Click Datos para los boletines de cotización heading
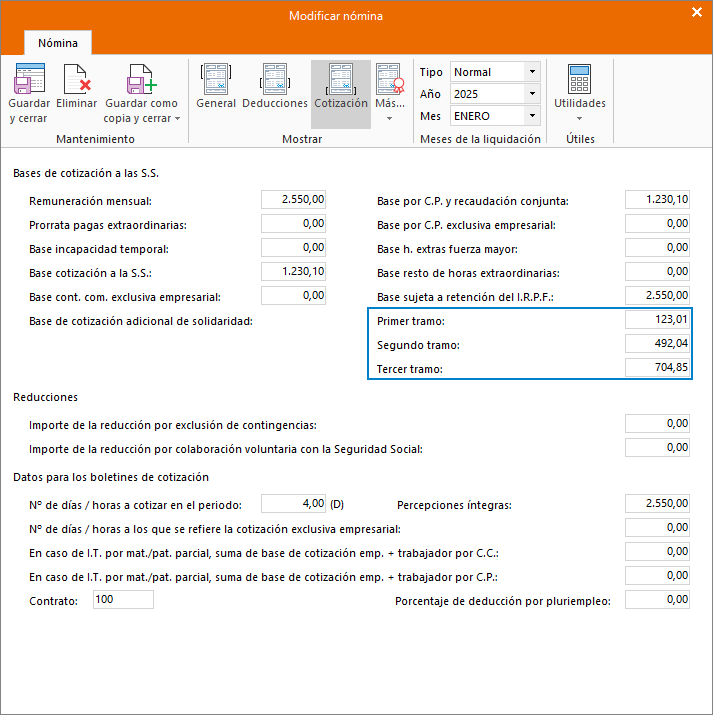The width and height of the screenshot is (713, 715). pyautogui.click(x=111, y=477)
